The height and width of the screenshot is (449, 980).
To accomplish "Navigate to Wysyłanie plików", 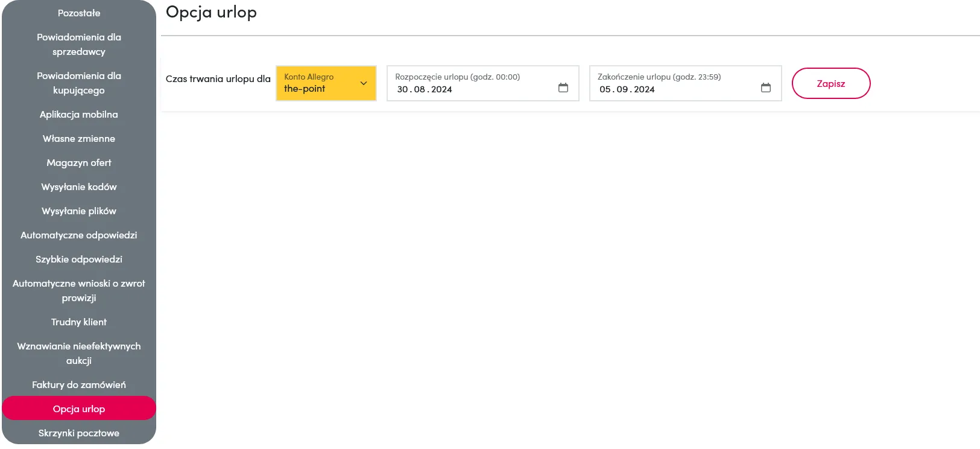I will 79,211.
